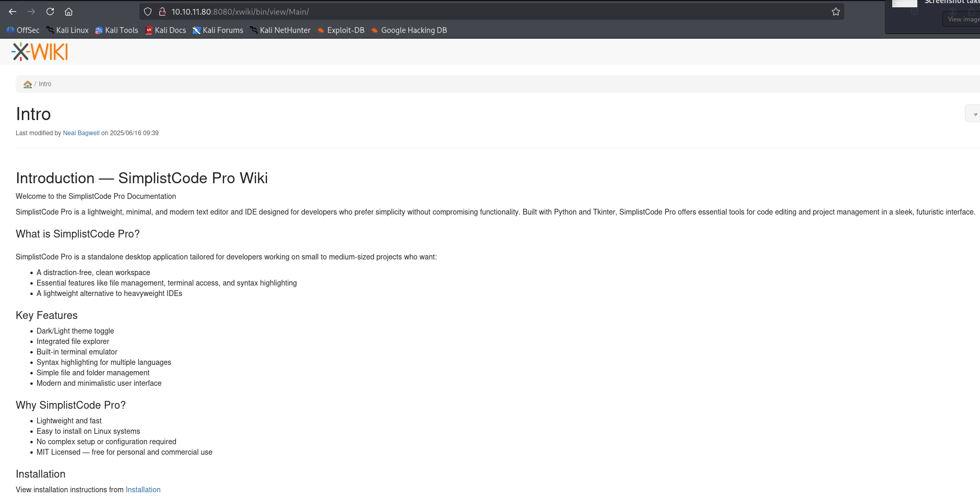Go back using the browser back arrow
Image resolution: width=980 pixels, height=498 pixels.
pyautogui.click(x=13, y=11)
